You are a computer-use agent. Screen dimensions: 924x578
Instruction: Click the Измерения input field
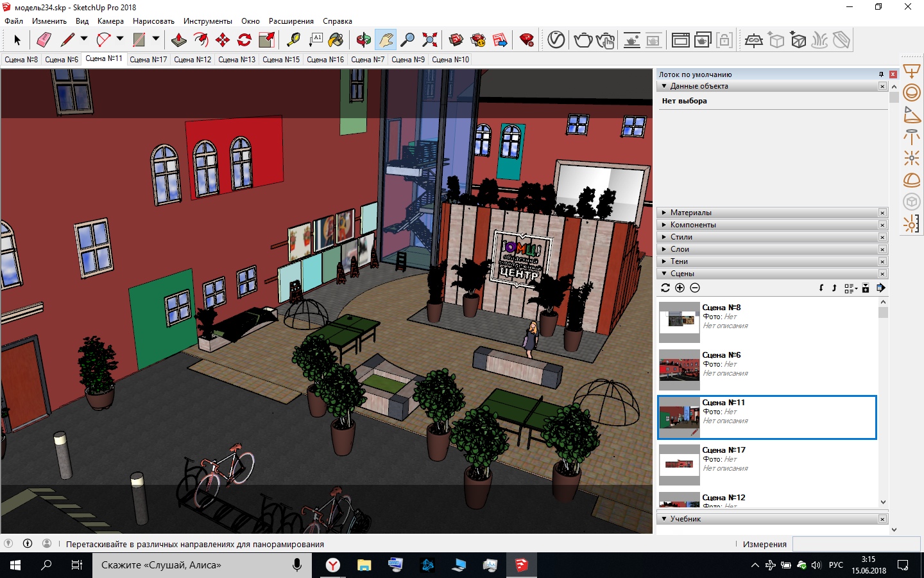(x=857, y=544)
